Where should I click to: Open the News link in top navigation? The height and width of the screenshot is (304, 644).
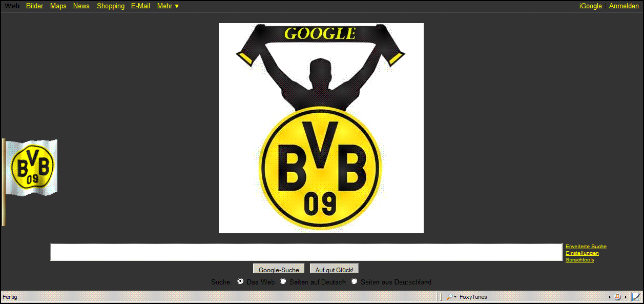point(81,6)
